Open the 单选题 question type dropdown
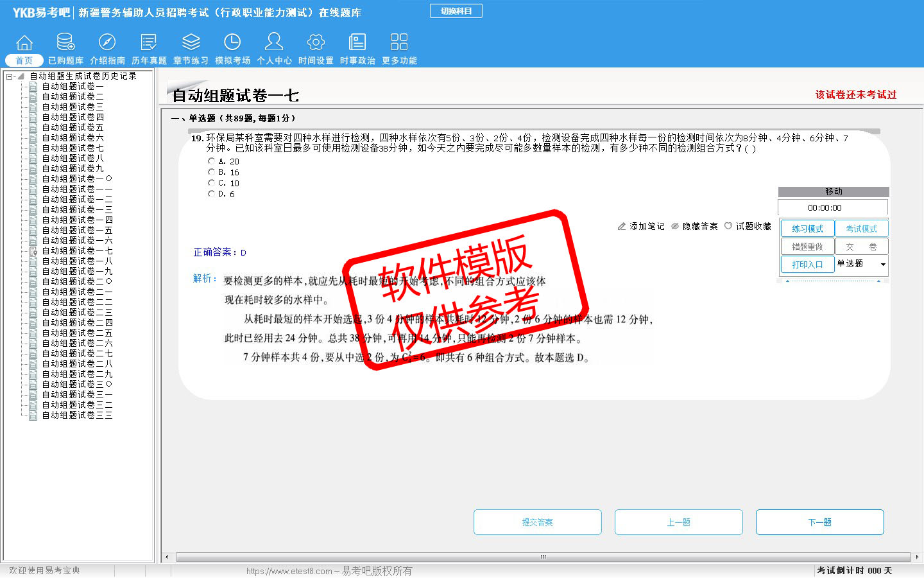924x578 pixels. coord(883,265)
